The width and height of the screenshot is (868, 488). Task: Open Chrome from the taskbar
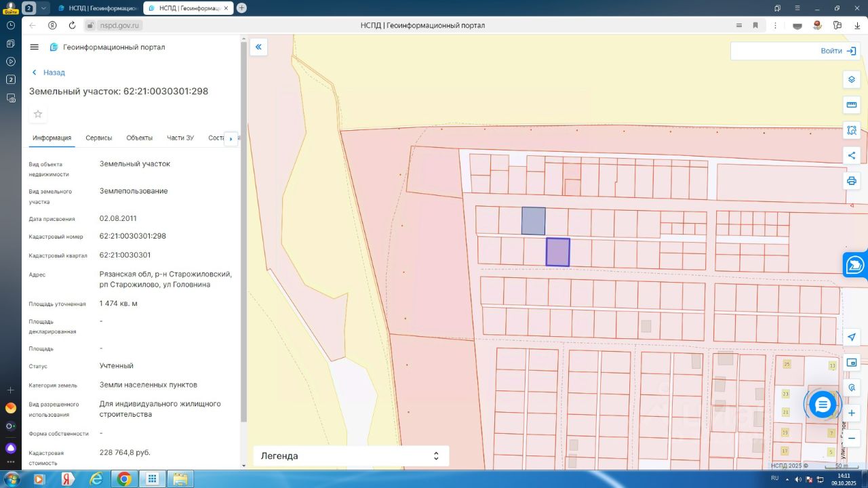coord(124,479)
